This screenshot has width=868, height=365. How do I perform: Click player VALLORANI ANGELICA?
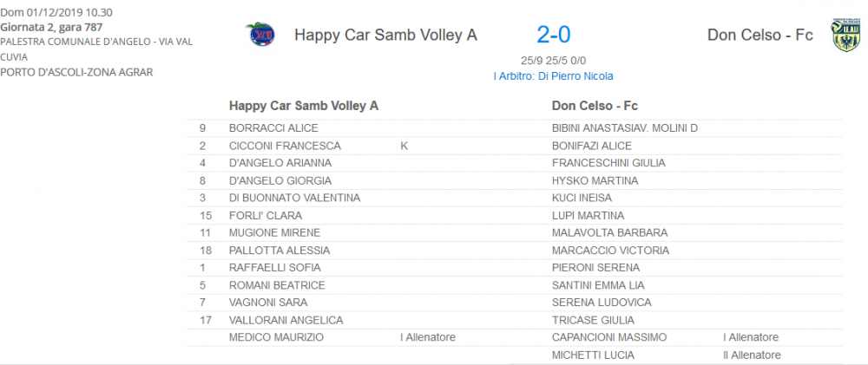[x=286, y=320]
